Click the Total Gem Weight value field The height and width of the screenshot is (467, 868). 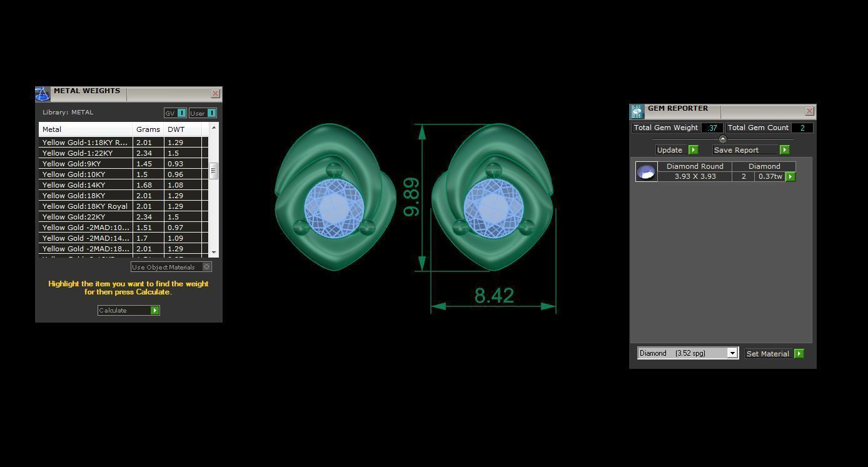[712, 128]
